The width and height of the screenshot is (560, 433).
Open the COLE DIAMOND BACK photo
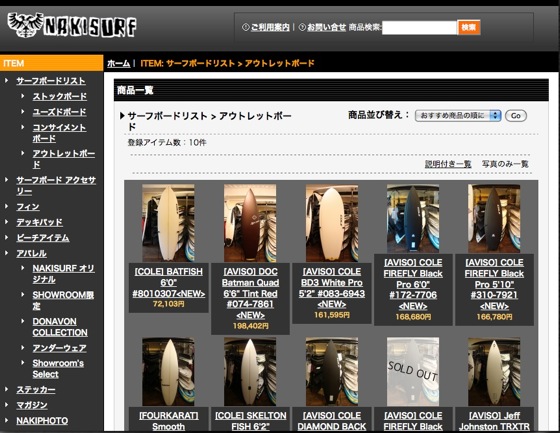(332, 372)
